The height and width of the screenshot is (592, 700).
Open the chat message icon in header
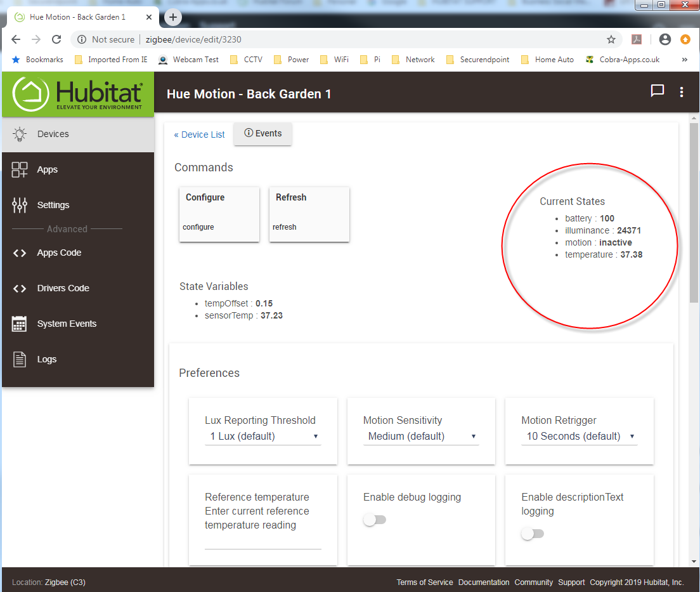point(657,91)
